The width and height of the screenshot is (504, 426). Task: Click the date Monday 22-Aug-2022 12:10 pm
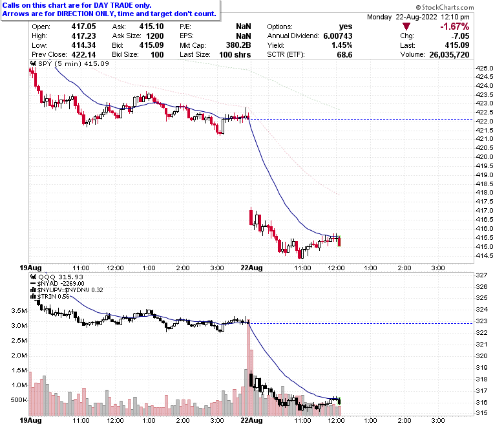(x=418, y=17)
